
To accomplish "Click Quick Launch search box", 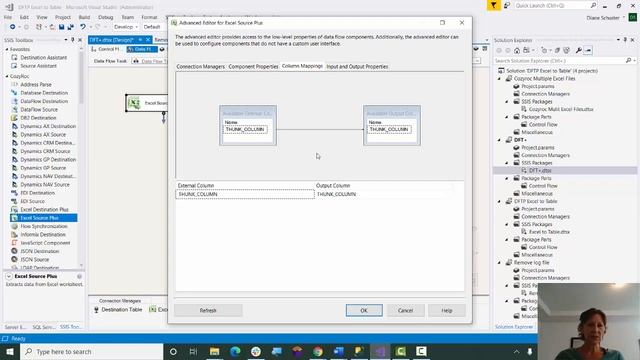I will tap(552, 5).
